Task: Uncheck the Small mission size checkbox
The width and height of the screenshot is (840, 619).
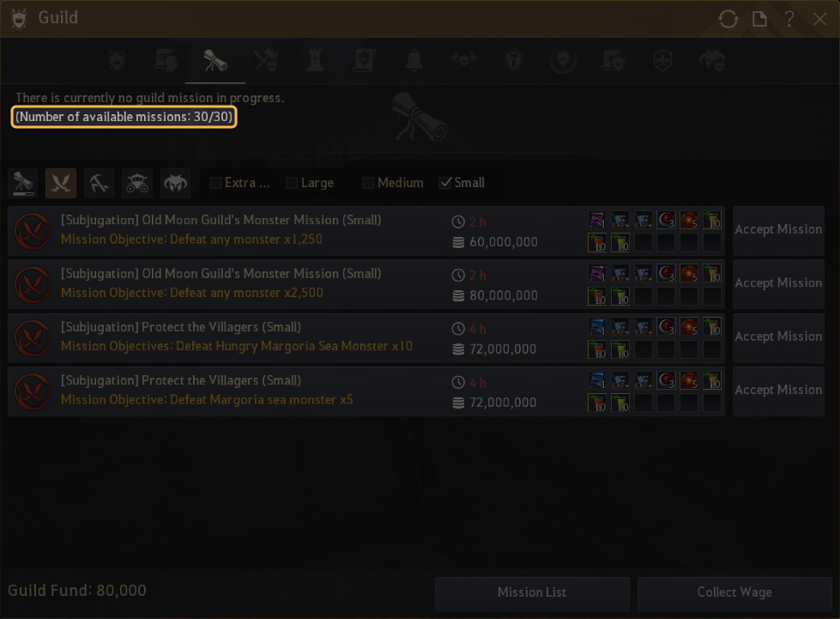Action: point(444,183)
